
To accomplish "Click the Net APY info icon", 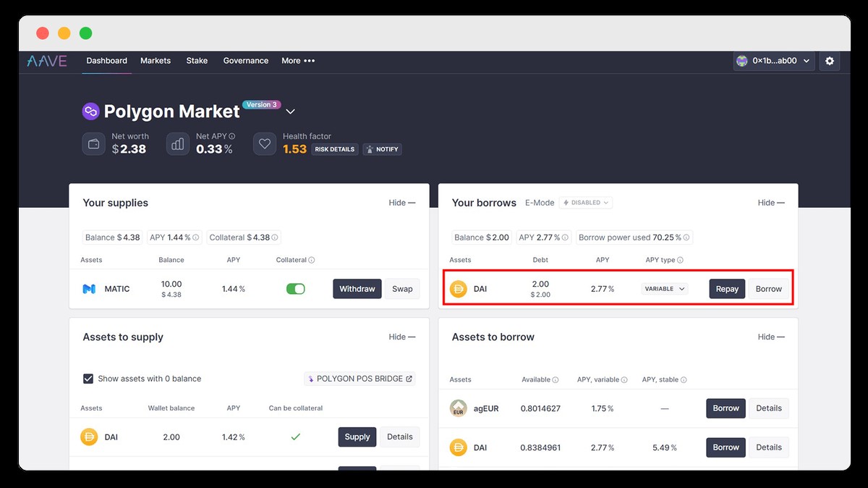I will [232, 136].
